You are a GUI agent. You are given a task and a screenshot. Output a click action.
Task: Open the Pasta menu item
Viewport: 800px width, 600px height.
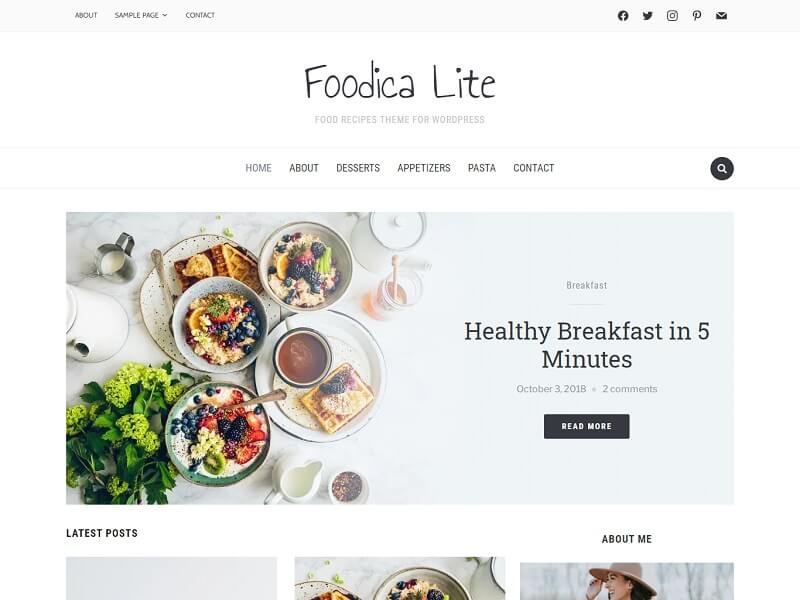point(482,168)
